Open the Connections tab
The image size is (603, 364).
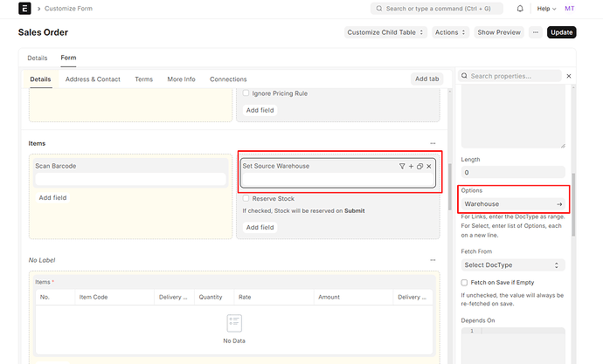point(228,79)
